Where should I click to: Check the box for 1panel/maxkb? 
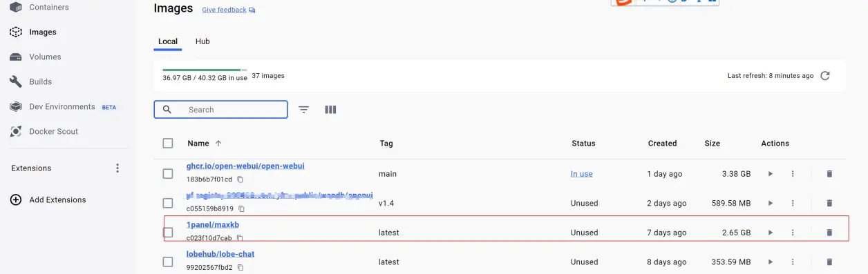click(x=168, y=233)
